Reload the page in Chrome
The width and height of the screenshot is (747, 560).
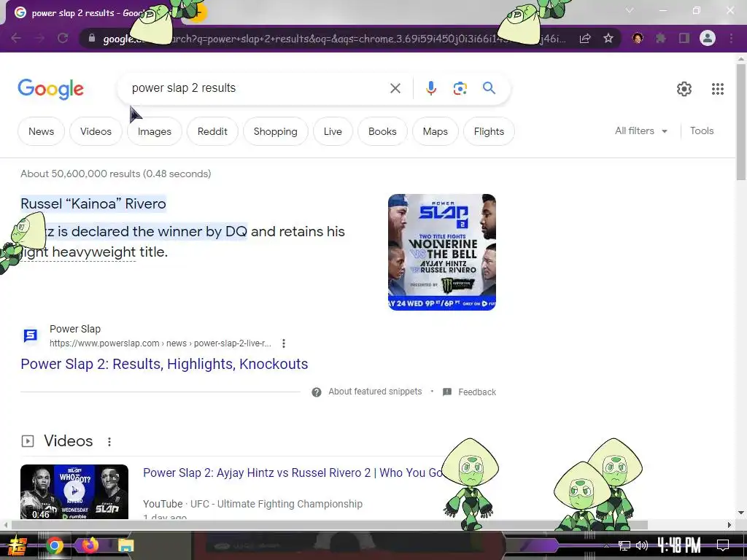(x=63, y=38)
